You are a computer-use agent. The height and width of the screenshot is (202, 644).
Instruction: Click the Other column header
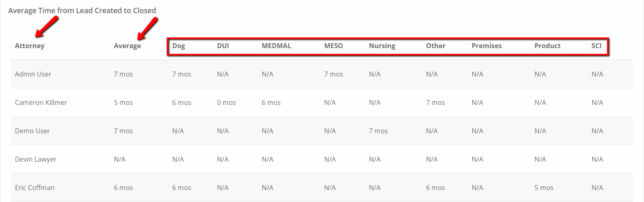436,46
